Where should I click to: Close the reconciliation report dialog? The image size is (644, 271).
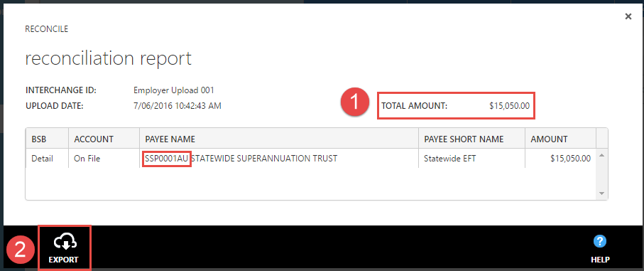[628, 16]
